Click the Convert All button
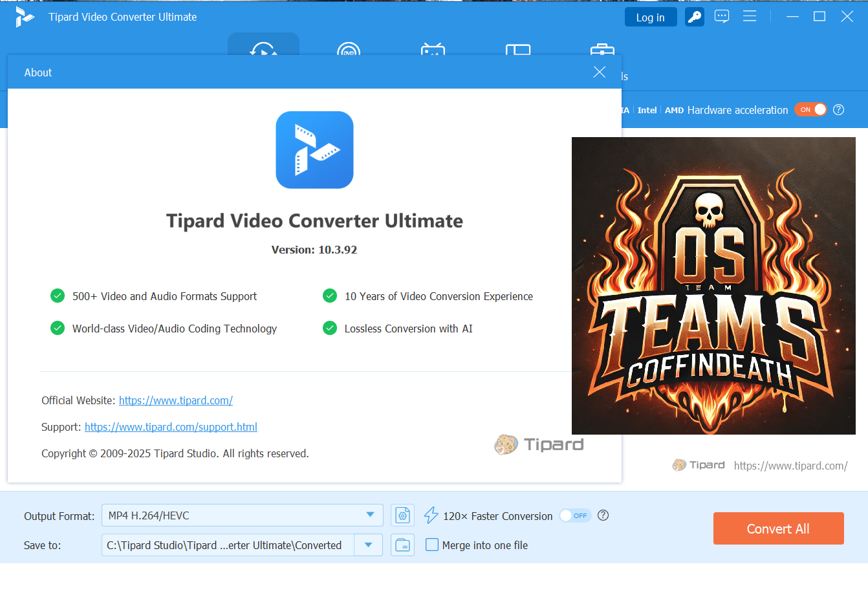 778,528
